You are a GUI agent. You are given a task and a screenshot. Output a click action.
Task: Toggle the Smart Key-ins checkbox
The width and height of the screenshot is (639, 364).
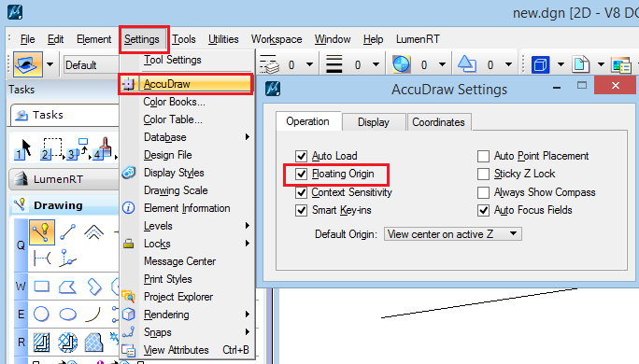point(301,210)
